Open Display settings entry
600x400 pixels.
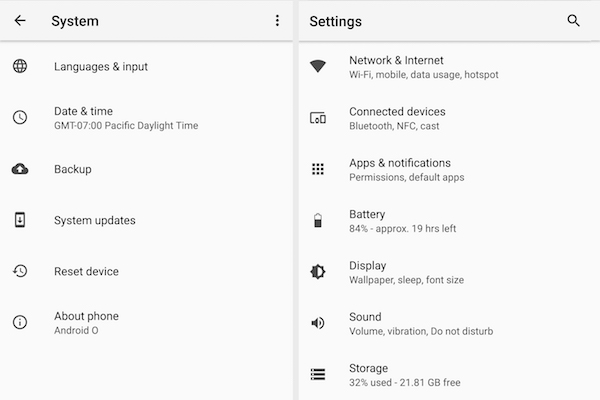click(449, 272)
